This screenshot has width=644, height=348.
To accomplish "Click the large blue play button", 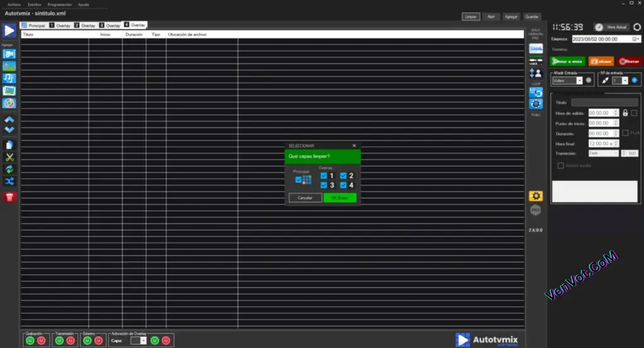I will tap(9, 31).
